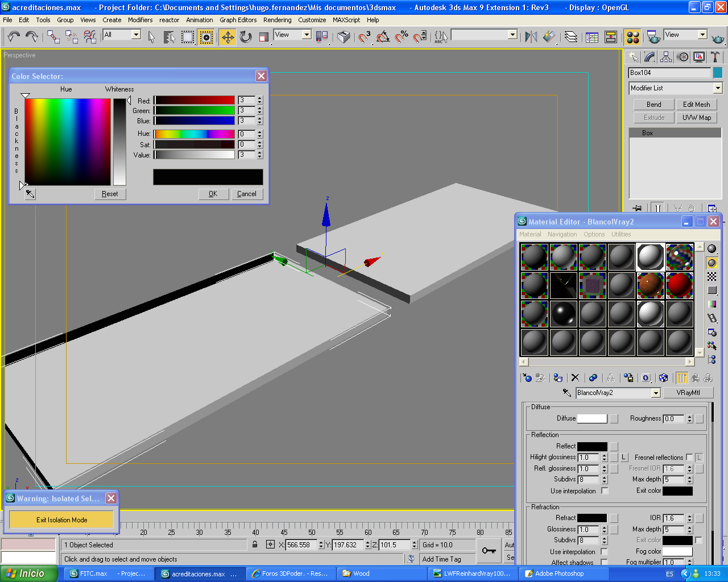
Task: Open the selection filter 'All' dropdown
Action: click(136, 35)
